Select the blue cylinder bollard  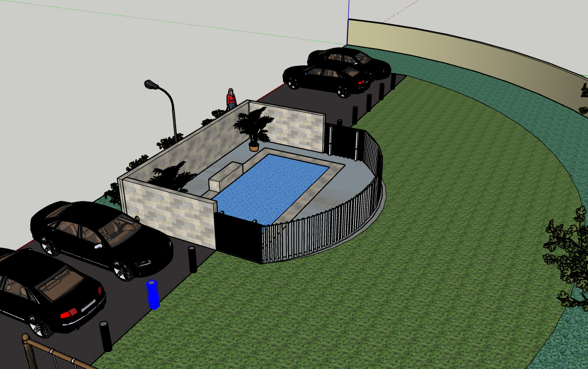[153, 295]
